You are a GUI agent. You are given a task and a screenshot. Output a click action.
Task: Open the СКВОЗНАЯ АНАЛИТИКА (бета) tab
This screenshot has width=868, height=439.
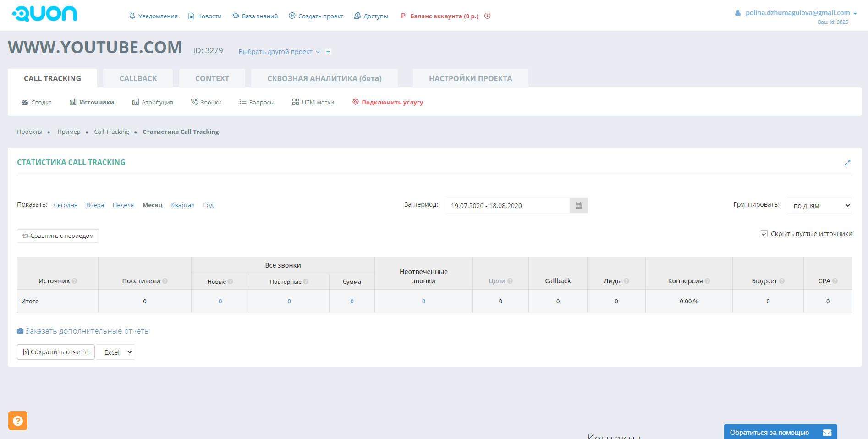[x=324, y=78]
